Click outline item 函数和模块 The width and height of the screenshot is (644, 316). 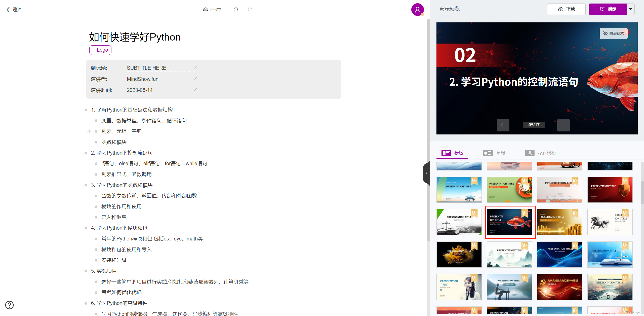tap(114, 142)
